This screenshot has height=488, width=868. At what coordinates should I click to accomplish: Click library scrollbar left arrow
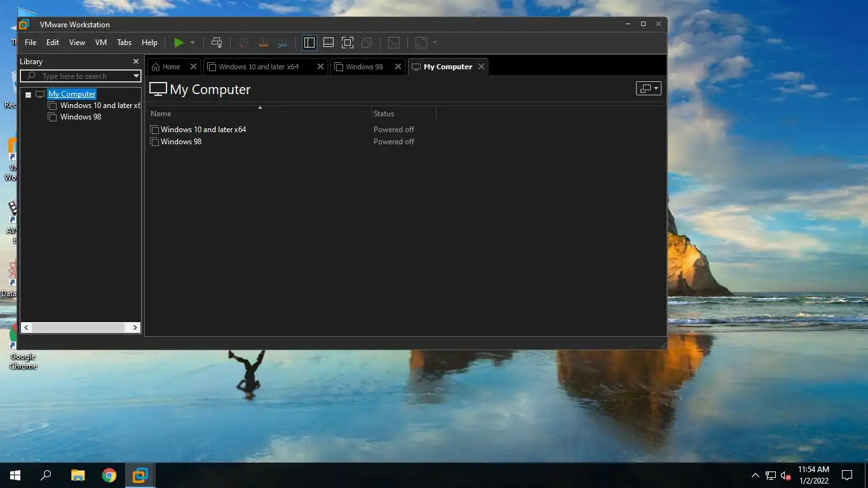coord(26,327)
